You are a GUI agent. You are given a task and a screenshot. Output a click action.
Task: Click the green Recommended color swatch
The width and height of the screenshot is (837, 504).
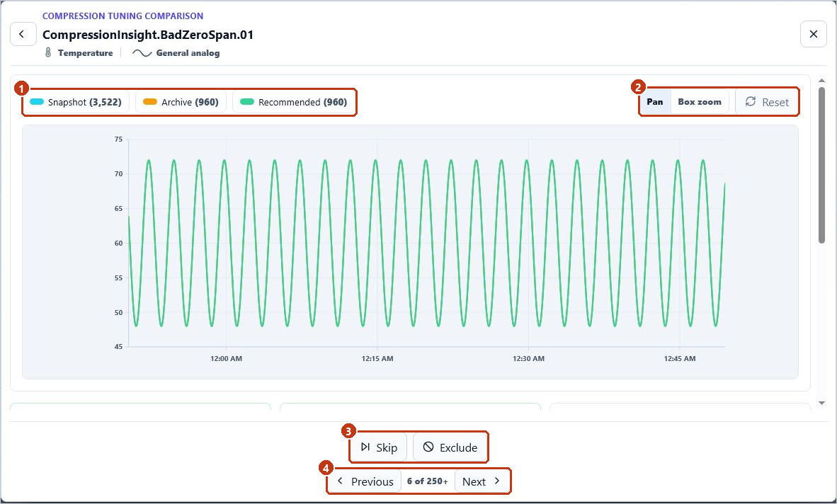coord(246,102)
